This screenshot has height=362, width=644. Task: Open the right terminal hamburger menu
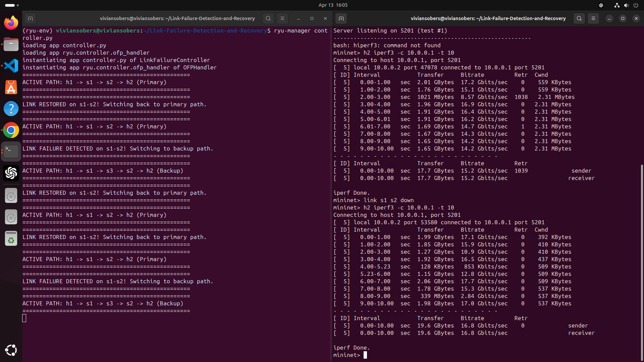click(593, 18)
